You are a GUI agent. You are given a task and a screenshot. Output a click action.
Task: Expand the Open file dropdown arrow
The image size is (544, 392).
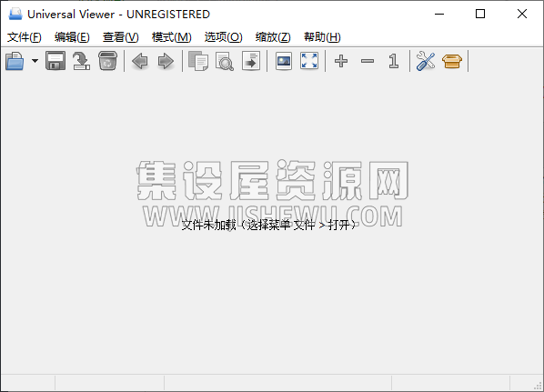coord(35,61)
